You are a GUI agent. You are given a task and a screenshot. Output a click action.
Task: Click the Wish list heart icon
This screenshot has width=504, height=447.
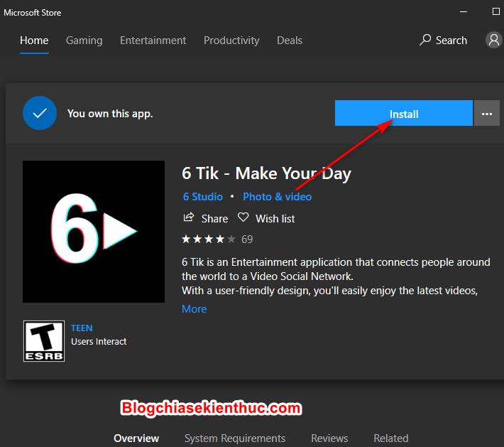pos(243,217)
